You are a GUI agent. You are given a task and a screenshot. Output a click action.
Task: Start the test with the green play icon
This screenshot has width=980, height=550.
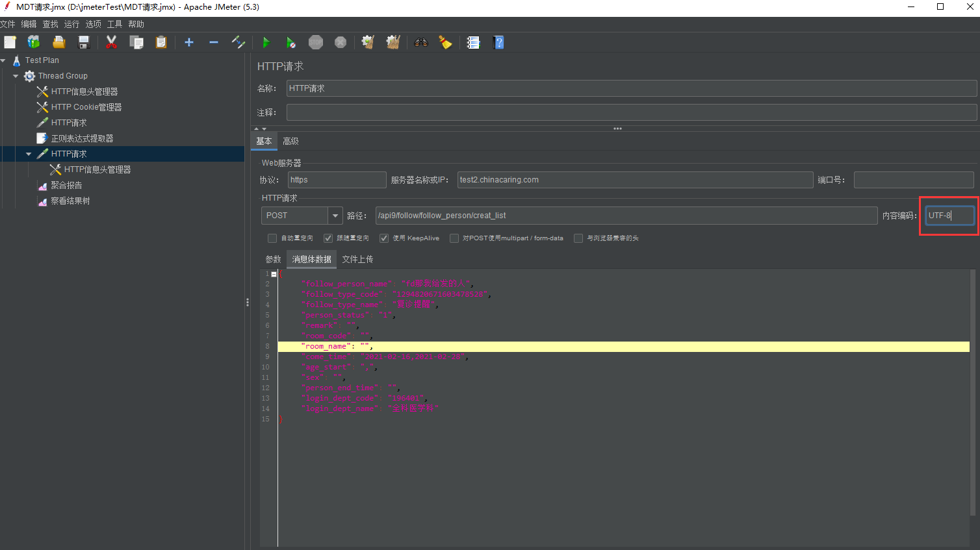coord(266,42)
